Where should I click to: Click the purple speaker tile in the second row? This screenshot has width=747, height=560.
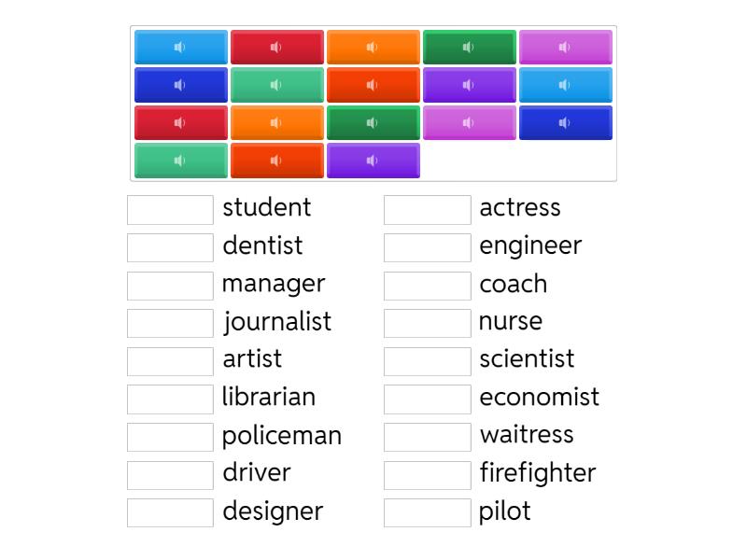pyautogui.click(x=469, y=85)
